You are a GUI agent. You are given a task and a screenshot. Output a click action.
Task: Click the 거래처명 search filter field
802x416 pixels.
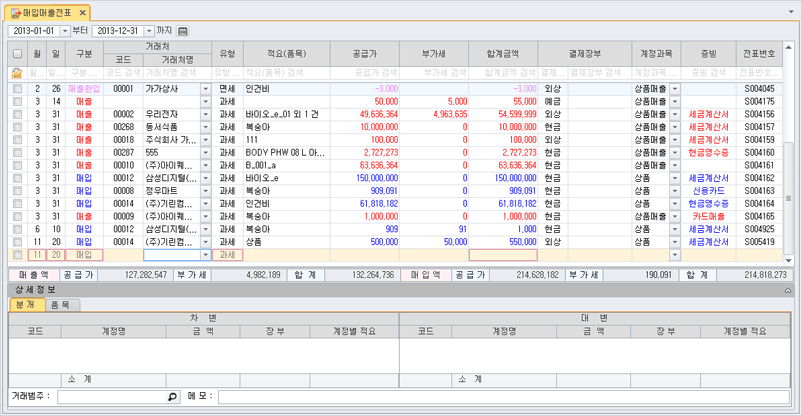pyautogui.click(x=177, y=73)
